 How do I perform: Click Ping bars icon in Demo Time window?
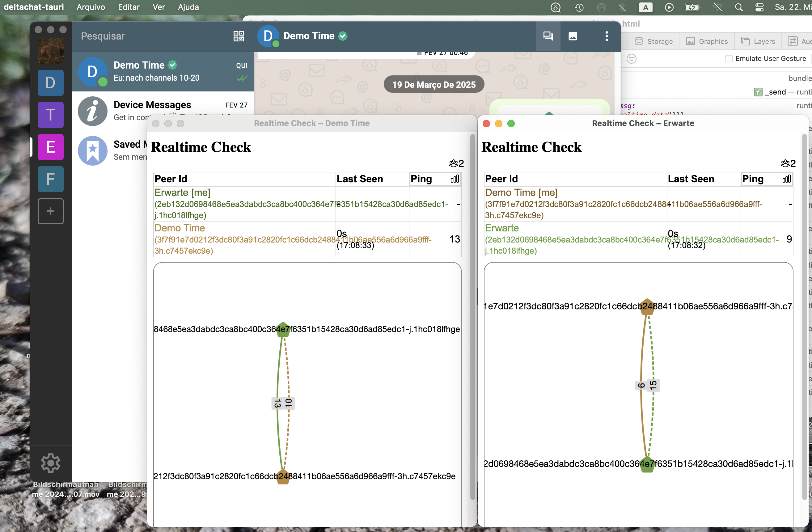(455, 179)
